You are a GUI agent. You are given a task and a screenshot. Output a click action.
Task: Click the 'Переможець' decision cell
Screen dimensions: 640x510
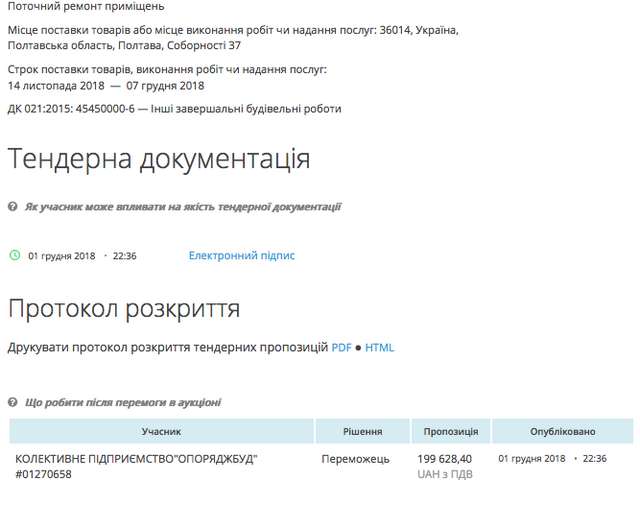(355, 459)
